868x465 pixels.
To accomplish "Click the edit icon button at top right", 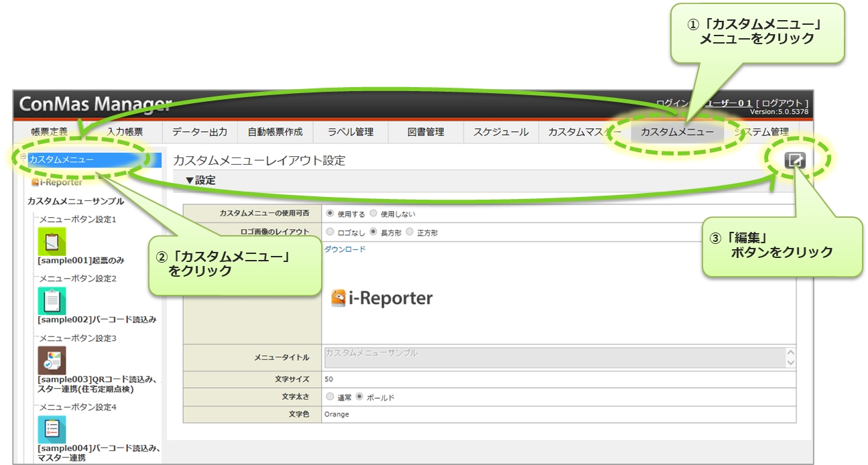I will pos(794,160).
